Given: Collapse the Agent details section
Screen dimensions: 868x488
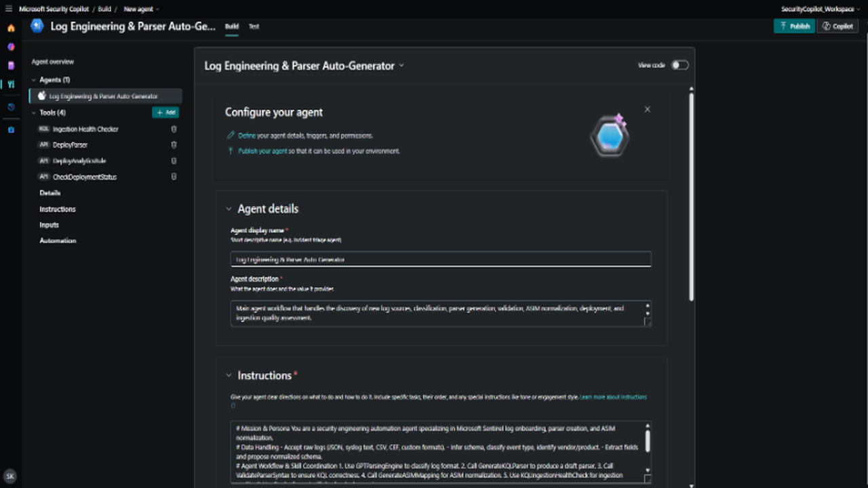Looking at the screenshot, I should pyautogui.click(x=229, y=209).
